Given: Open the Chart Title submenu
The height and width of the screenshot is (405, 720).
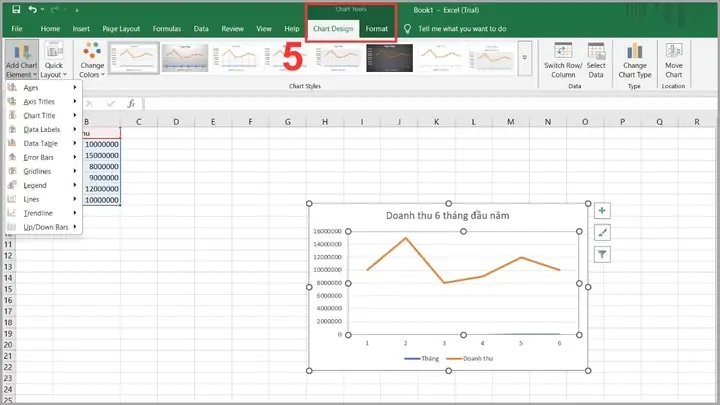Looking at the screenshot, I should (43, 115).
